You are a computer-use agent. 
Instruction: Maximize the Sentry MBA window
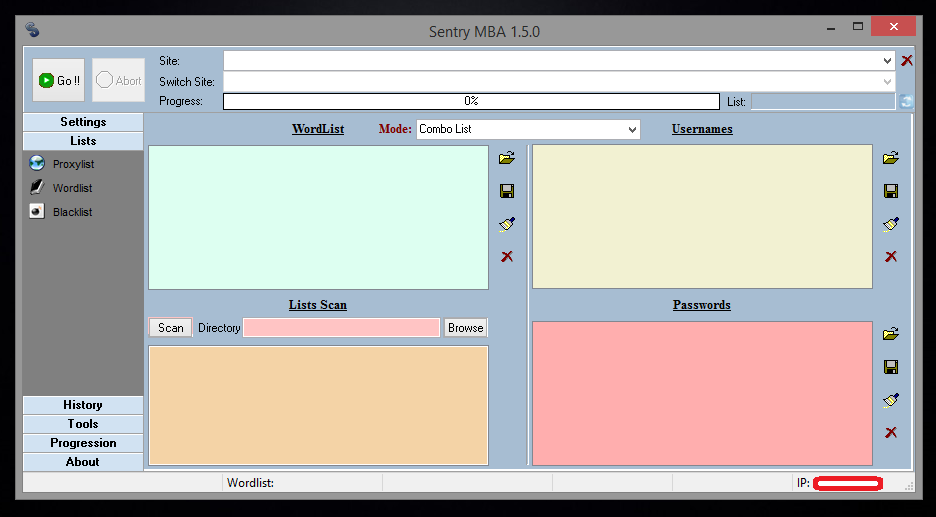click(858, 27)
